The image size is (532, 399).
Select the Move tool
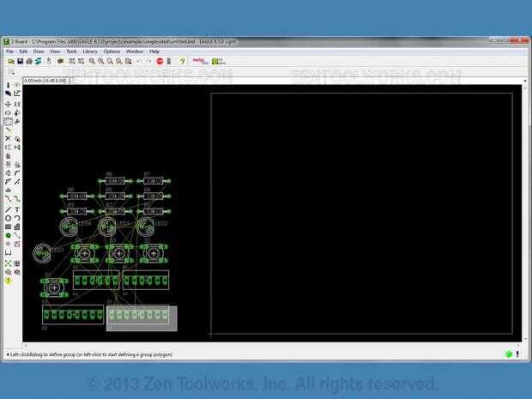(8, 104)
